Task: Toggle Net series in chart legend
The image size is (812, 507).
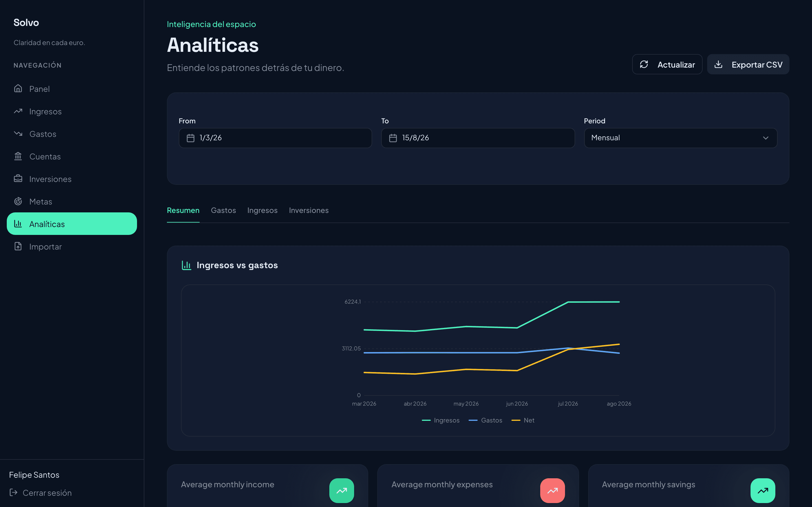Action: [x=523, y=420]
